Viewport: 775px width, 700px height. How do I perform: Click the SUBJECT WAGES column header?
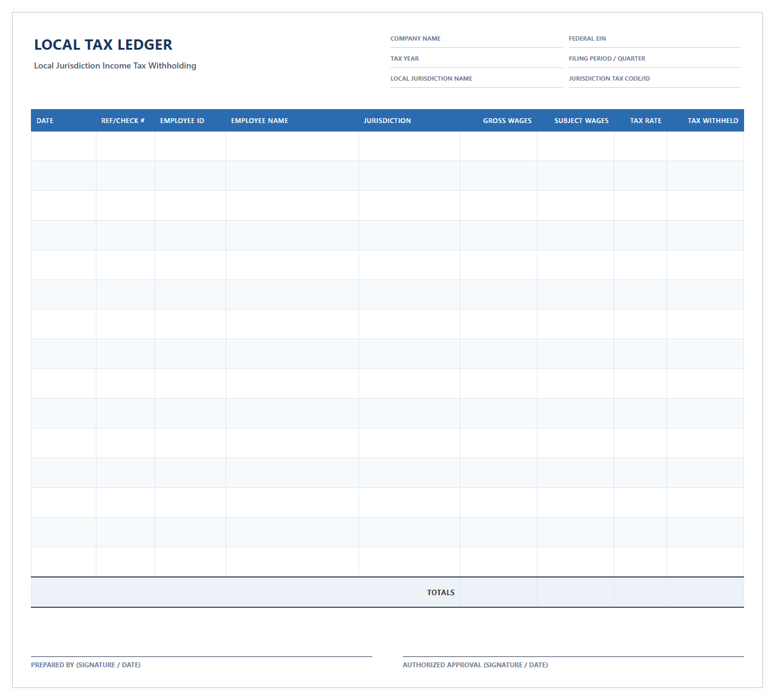click(x=575, y=121)
